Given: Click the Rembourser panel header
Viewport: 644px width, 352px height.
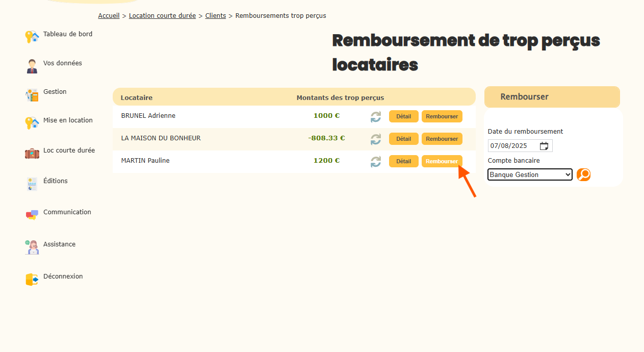Looking at the screenshot, I should (552, 97).
